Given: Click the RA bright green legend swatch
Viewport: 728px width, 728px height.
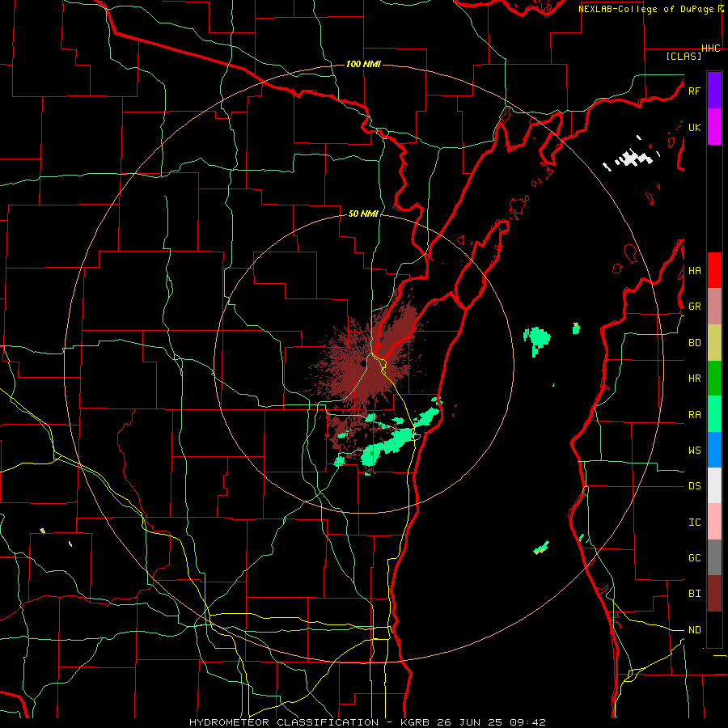Looking at the screenshot, I should 714,414.
